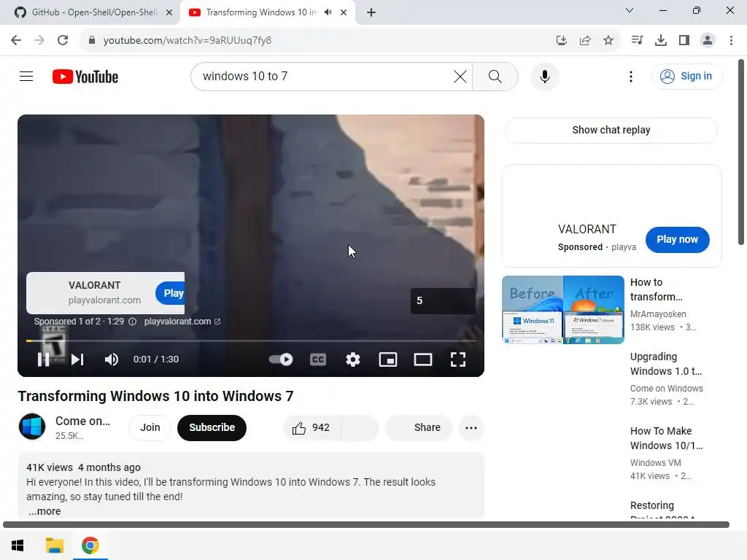Close the YouTube tab

tap(344, 12)
